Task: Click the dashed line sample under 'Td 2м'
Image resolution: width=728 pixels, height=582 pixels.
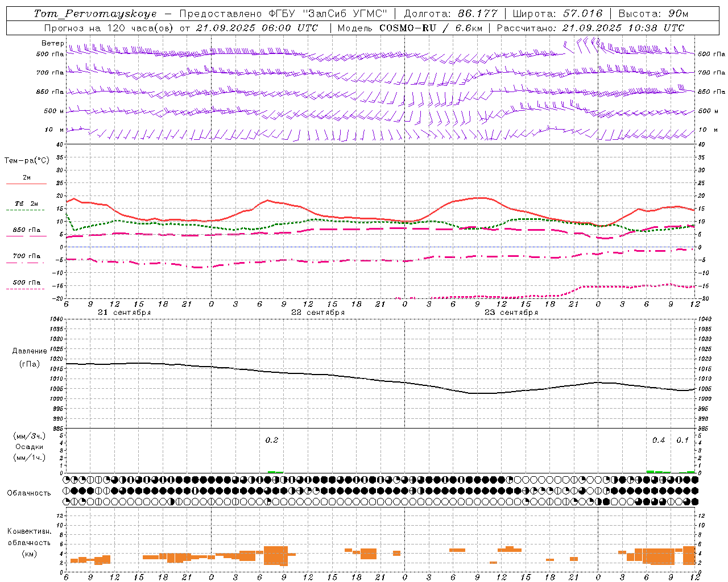Action: pyautogui.click(x=25, y=210)
